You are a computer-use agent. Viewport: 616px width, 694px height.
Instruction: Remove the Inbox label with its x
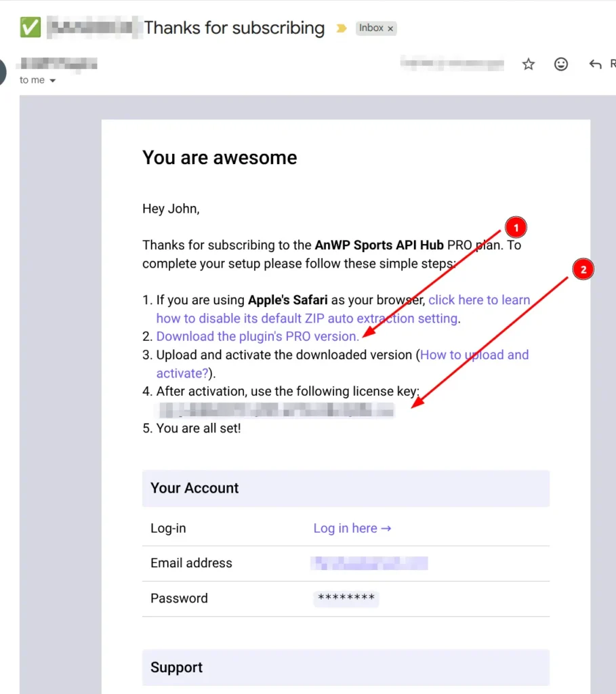(390, 28)
